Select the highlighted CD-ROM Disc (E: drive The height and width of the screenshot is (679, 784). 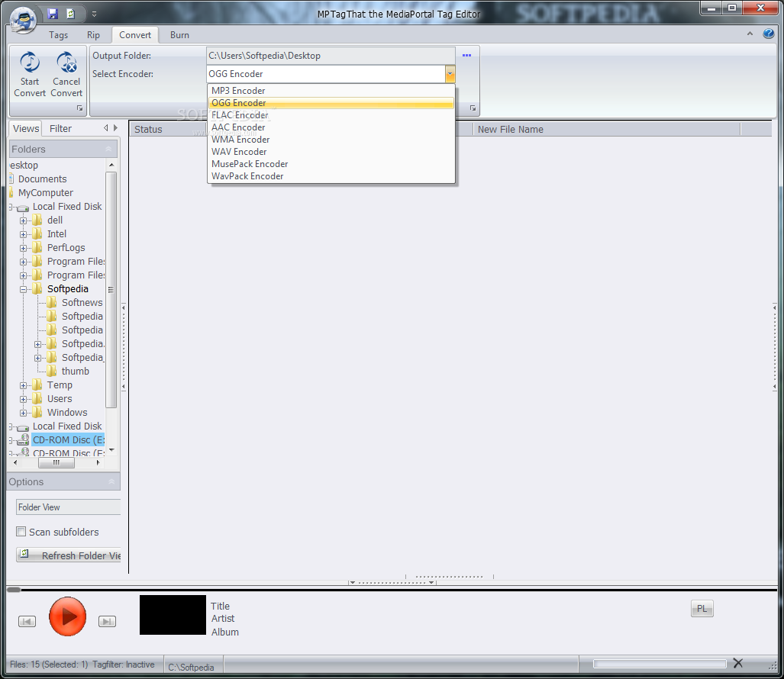pos(69,439)
